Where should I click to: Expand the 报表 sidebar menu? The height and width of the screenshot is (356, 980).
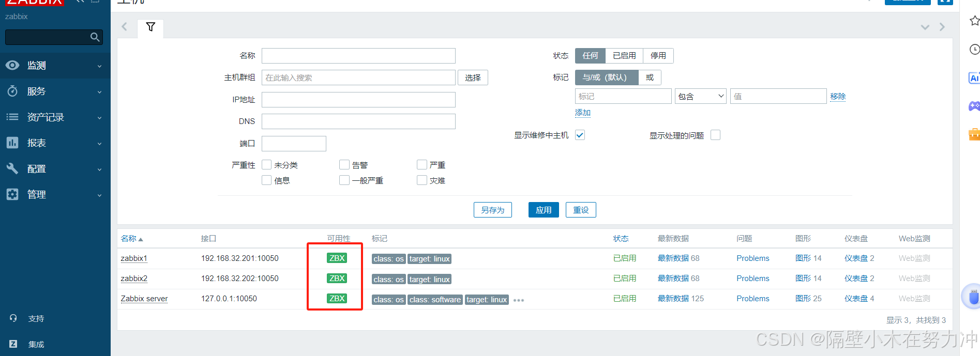click(100, 144)
